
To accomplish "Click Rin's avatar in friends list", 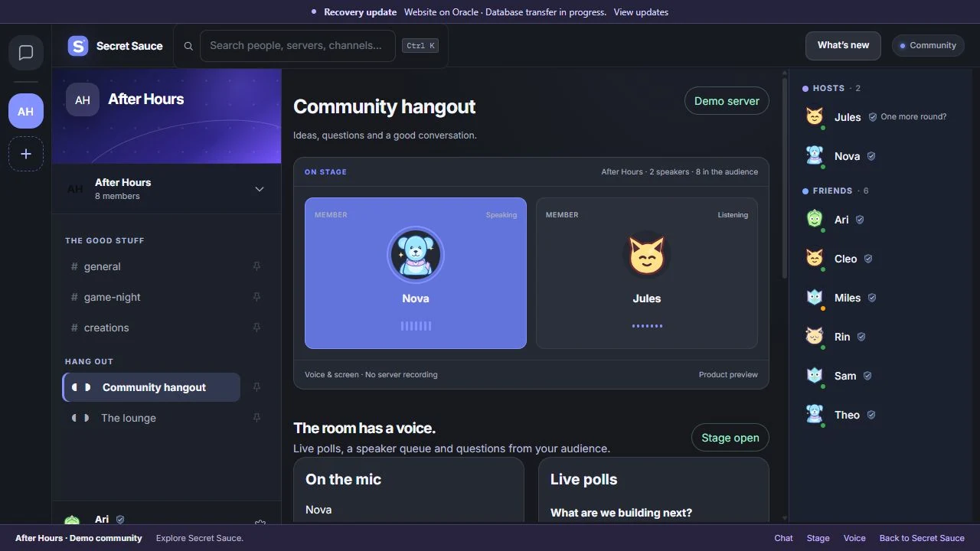I will [x=815, y=337].
